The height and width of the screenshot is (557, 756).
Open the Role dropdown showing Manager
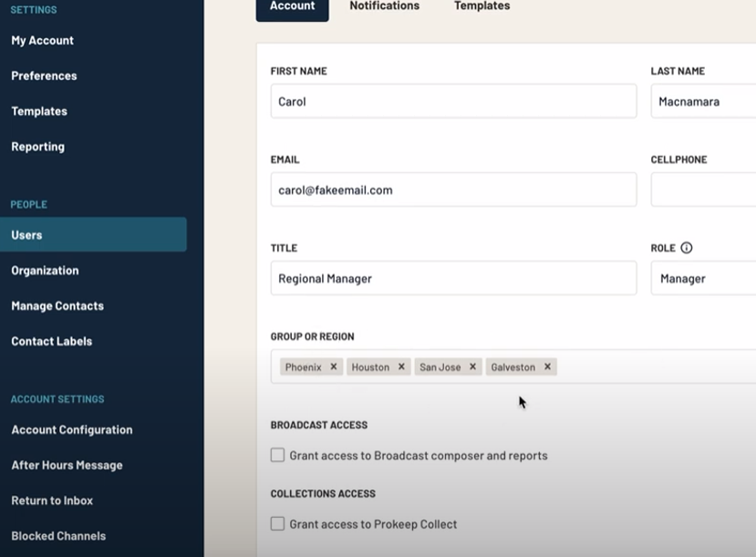tap(703, 279)
